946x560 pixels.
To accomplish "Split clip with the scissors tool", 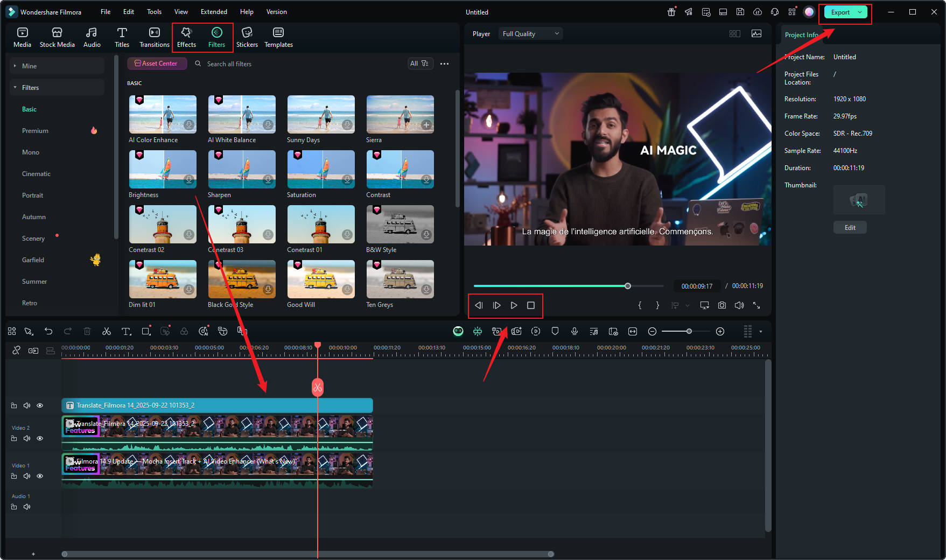I will 107,331.
